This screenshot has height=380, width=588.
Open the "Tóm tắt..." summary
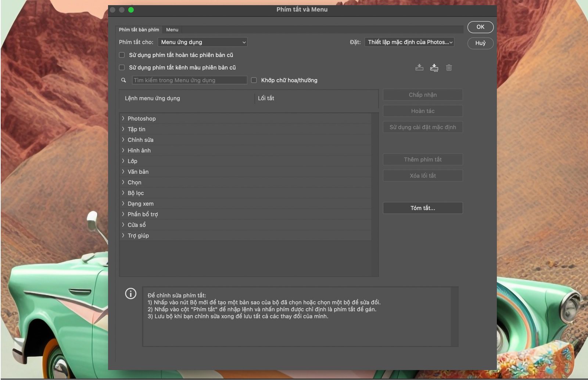(x=423, y=208)
